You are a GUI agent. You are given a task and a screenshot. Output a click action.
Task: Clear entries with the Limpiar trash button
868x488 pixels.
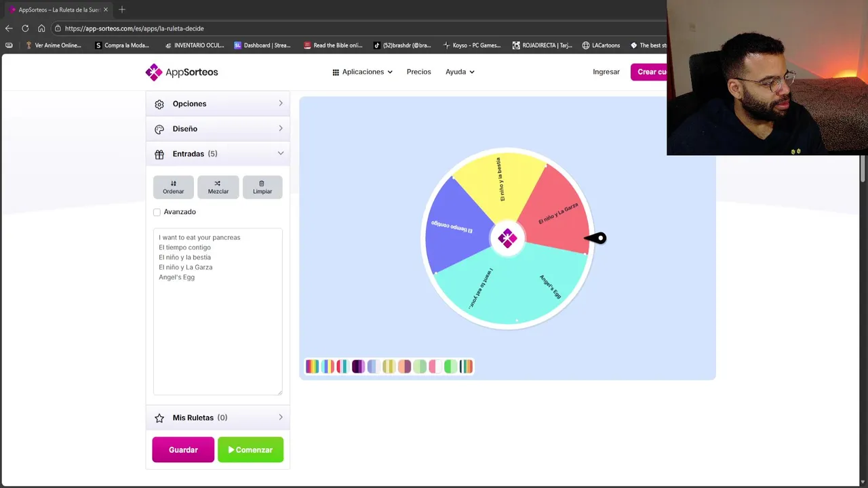point(262,187)
